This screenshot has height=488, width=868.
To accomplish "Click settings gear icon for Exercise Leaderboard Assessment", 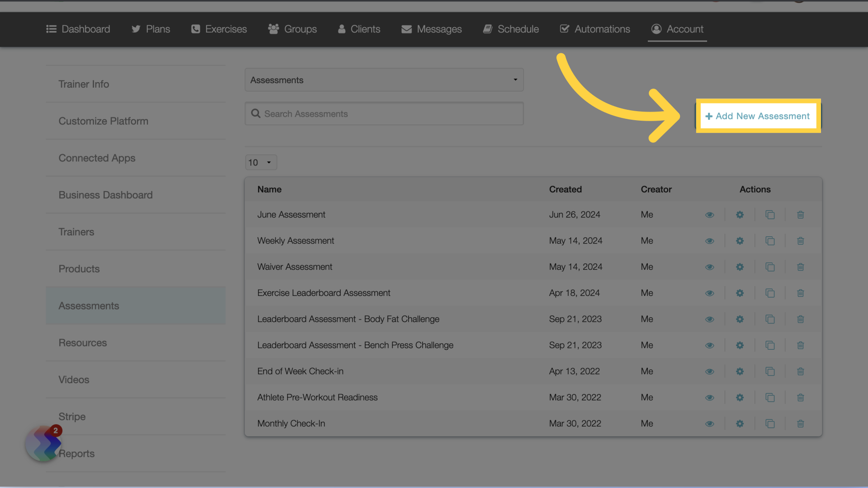I will [x=740, y=292].
